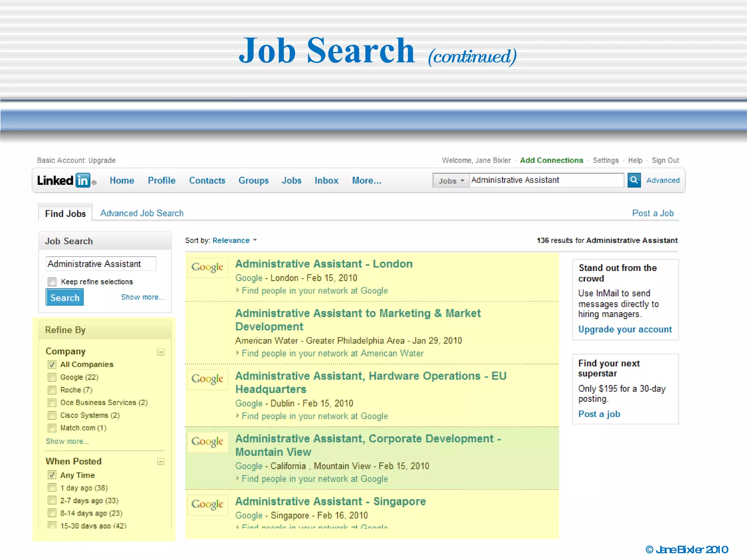Click the Job Search keyword field

(101, 264)
